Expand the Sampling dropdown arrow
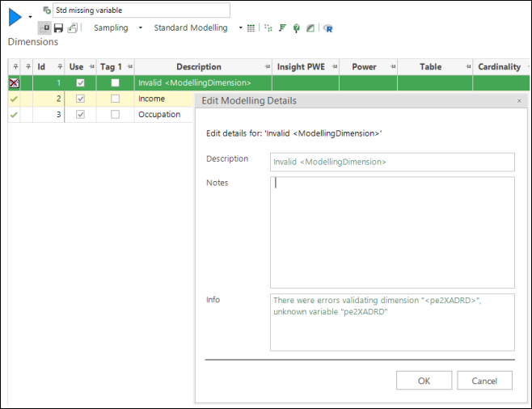The image size is (532, 409). coord(141,27)
